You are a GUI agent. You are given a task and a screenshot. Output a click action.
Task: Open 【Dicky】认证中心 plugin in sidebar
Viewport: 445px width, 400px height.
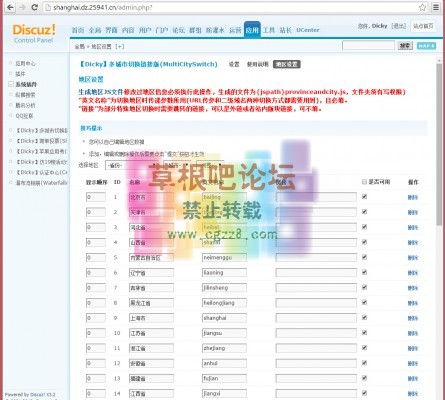41,172
